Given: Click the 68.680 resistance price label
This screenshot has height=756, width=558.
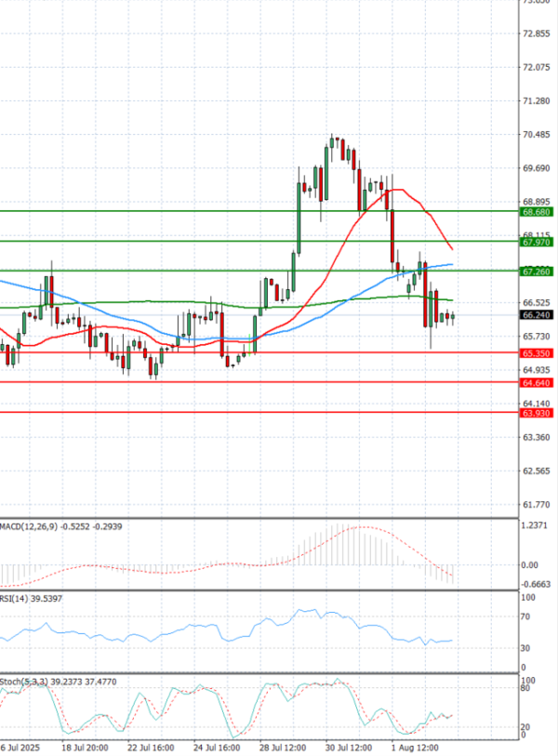Looking at the screenshot, I should point(537,212).
